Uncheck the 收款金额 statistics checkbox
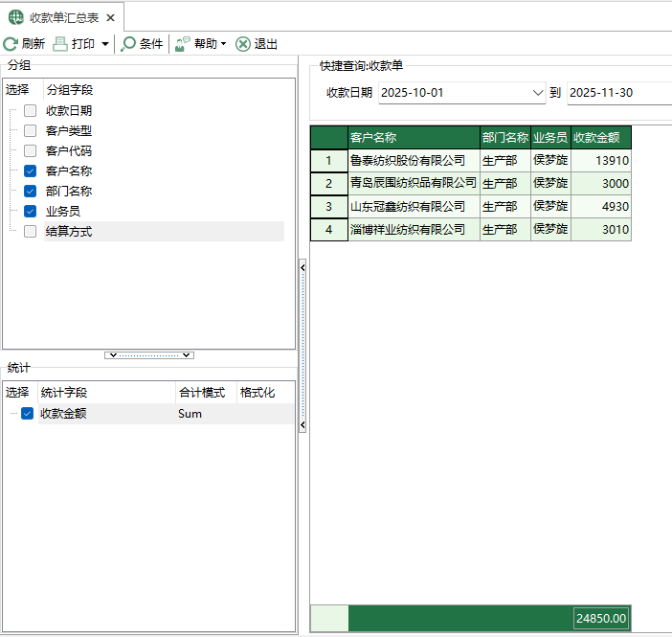This screenshot has height=637, width=672. click(x=28, y=414)
